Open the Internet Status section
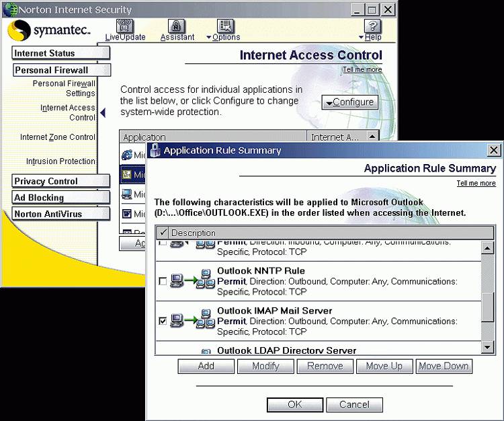The height and width of the screenshot is (421, 504). click(x=60, y=53)
